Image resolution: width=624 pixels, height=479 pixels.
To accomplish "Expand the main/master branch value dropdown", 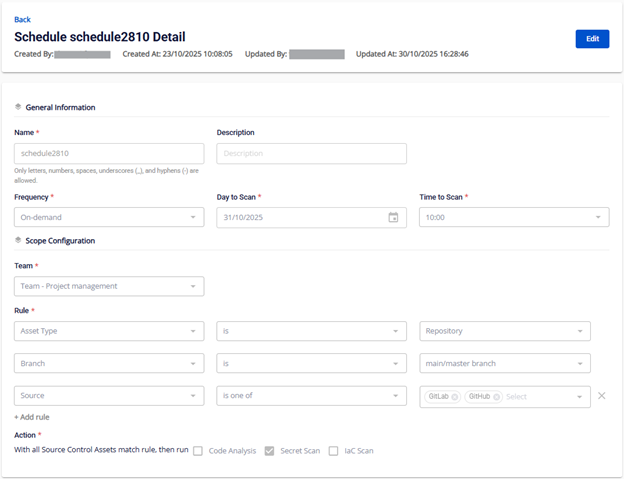I will [x=505, y=364].
